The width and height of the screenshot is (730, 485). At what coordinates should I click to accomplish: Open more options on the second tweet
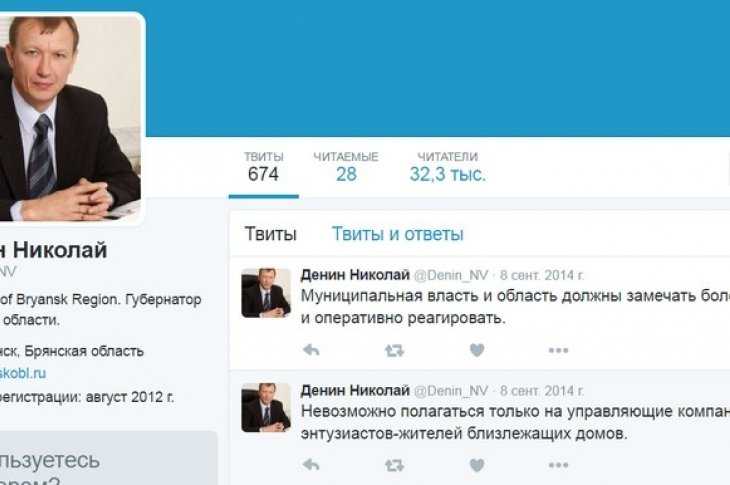click(558, 465)
